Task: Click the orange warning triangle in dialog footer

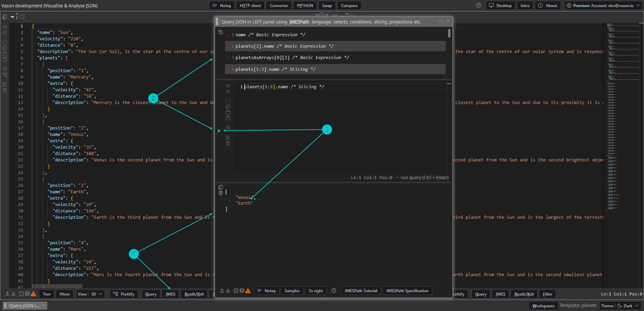Action: pos(248,291)
